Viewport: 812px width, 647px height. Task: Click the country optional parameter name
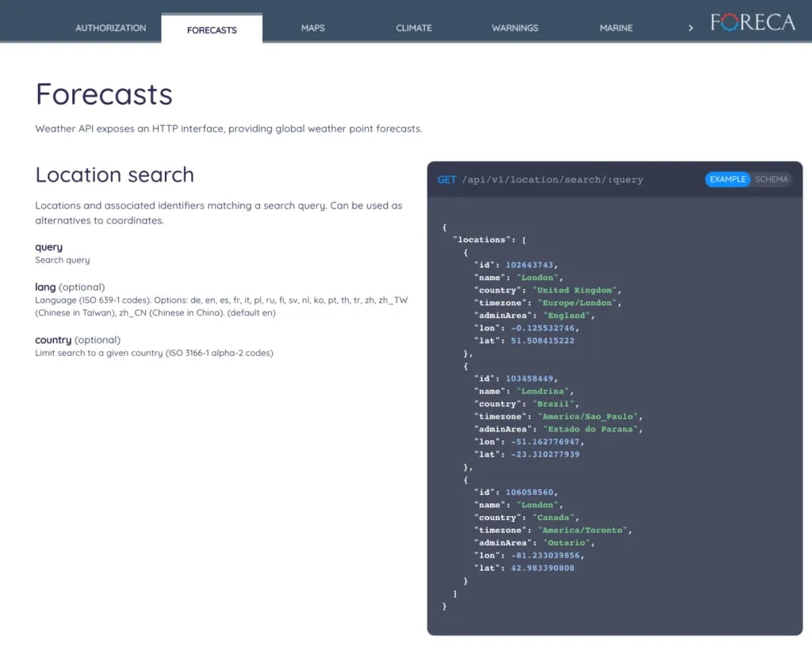click(x=53, y=339)
